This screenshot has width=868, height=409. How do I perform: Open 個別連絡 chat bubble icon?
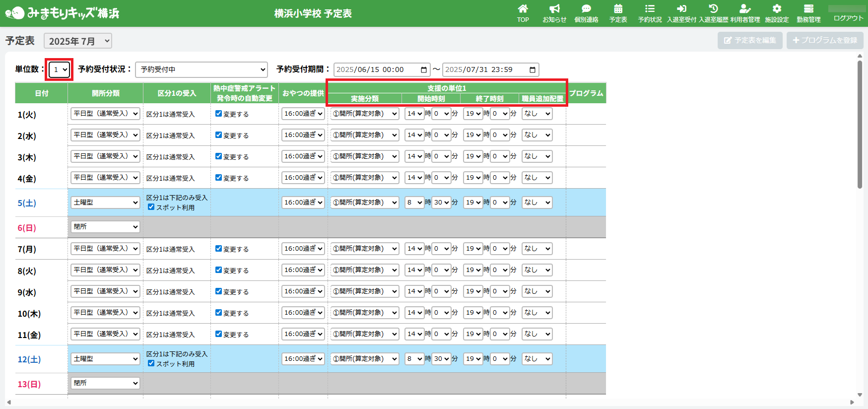(586, 9)
